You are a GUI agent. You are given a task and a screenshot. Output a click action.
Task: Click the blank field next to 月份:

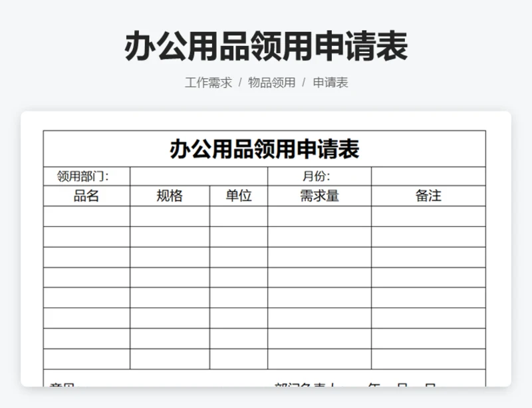(428, 176)
